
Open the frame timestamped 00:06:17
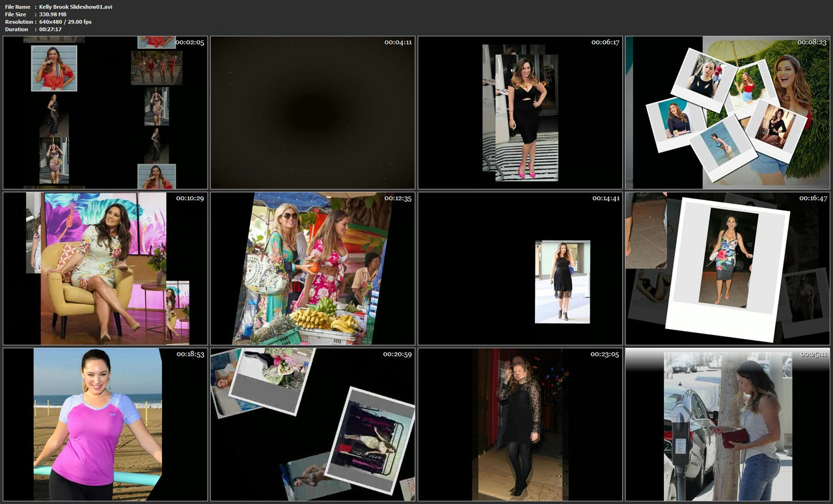[x=520, y=113]
